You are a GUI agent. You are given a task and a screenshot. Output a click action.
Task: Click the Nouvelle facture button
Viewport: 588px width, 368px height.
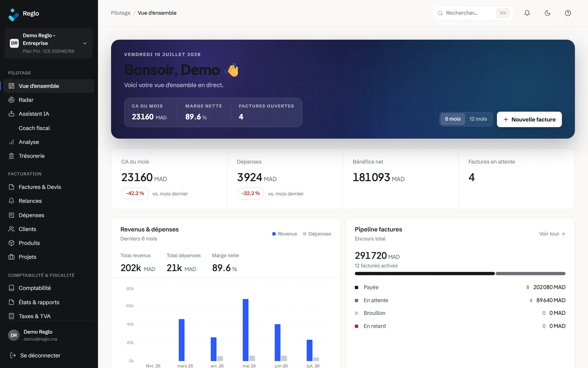point(529,119)
